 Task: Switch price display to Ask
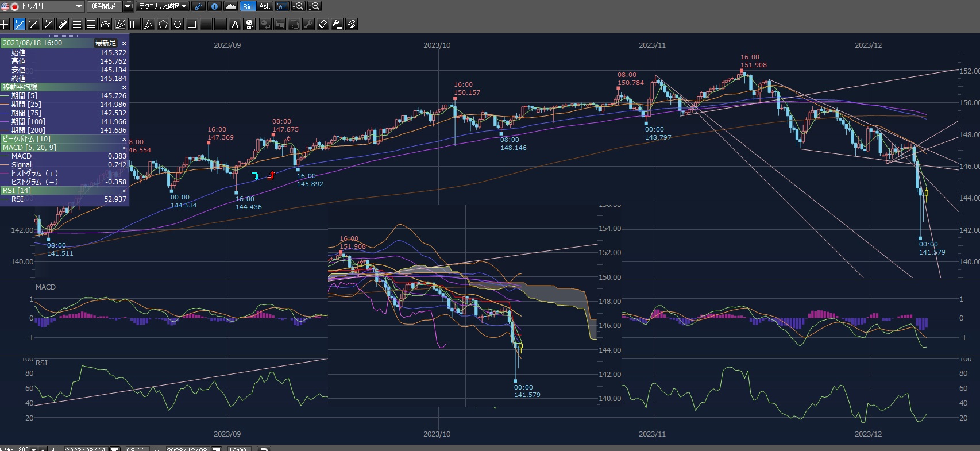[264, 6]
